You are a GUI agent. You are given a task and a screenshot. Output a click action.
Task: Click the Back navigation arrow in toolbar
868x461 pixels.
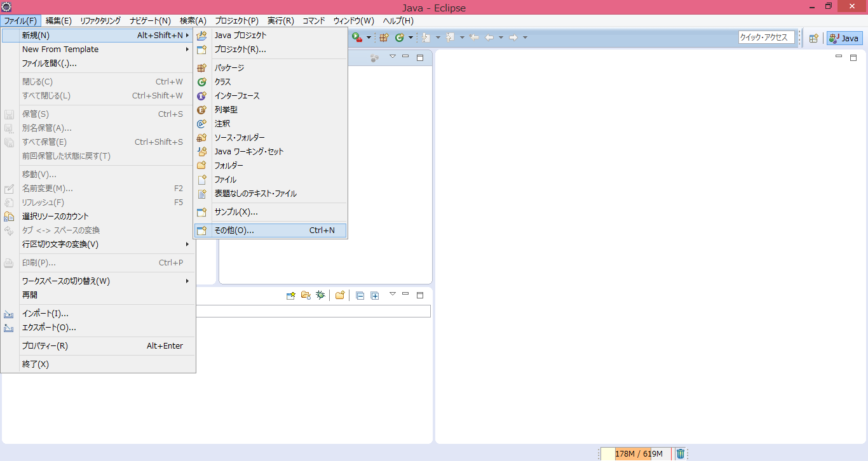pyautogui.click(x=489, y=37)
